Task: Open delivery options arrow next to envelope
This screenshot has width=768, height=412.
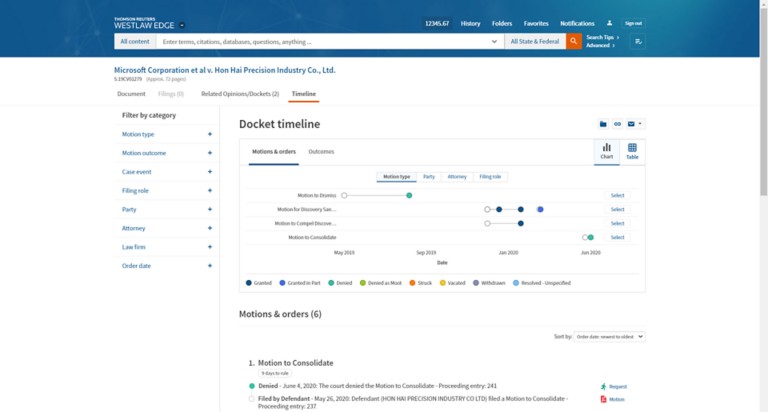Action: pos(640,124)
